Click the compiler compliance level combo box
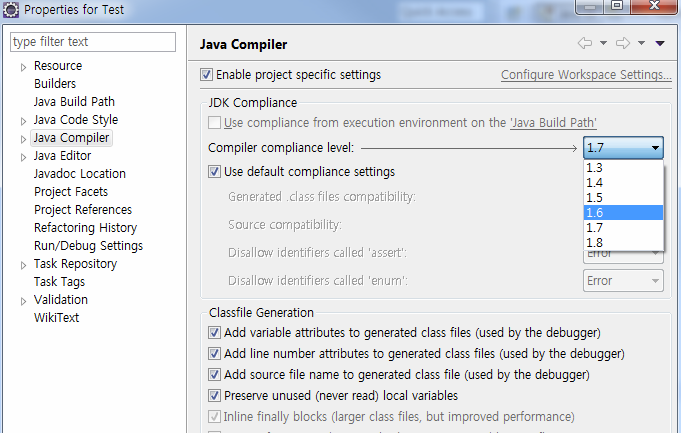Image resolution: width=681 pixels, height=433 pixels. tap(623, 148)
